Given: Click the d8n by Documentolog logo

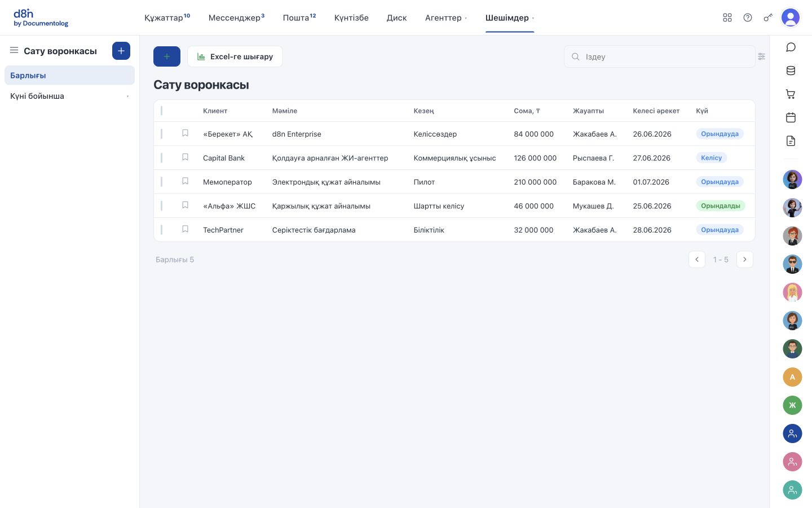Looking at the screenshot, I should [x=41, y=17].
